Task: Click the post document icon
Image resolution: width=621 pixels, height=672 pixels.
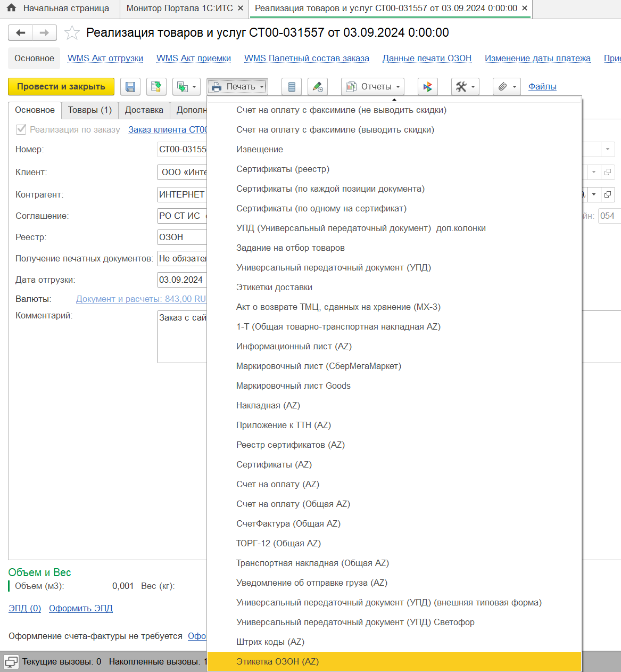Action: [x=156, y=87]
